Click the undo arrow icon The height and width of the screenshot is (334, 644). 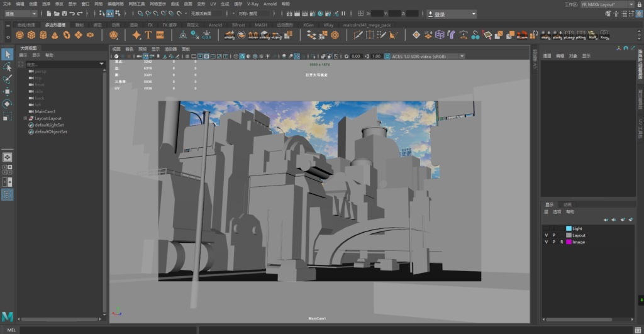coord(72,13)
